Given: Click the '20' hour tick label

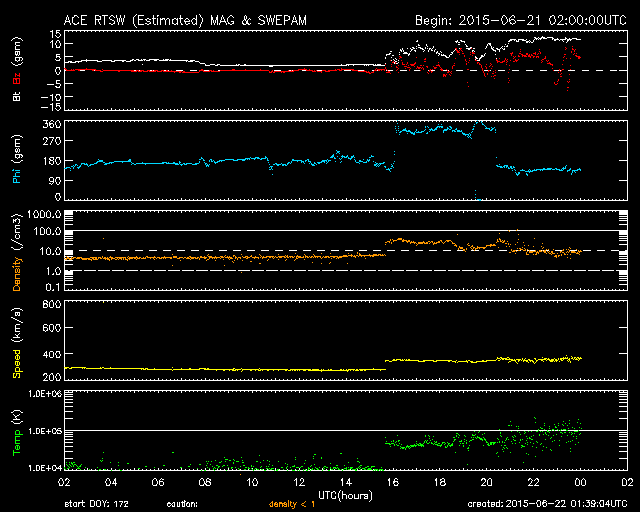Looking at the screenshot, I should (x=487, y=482).
